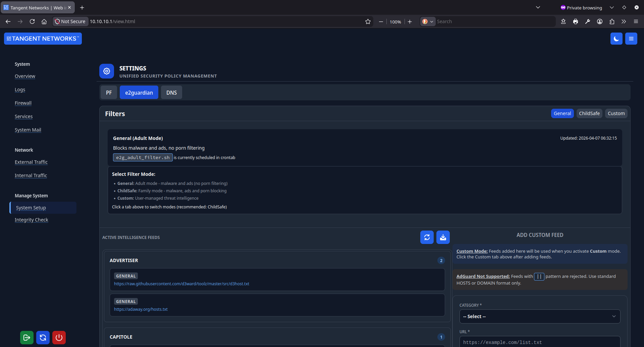Open the Integrity Check page
Viewport: 644px width, 347px height.
coord(31,220)
